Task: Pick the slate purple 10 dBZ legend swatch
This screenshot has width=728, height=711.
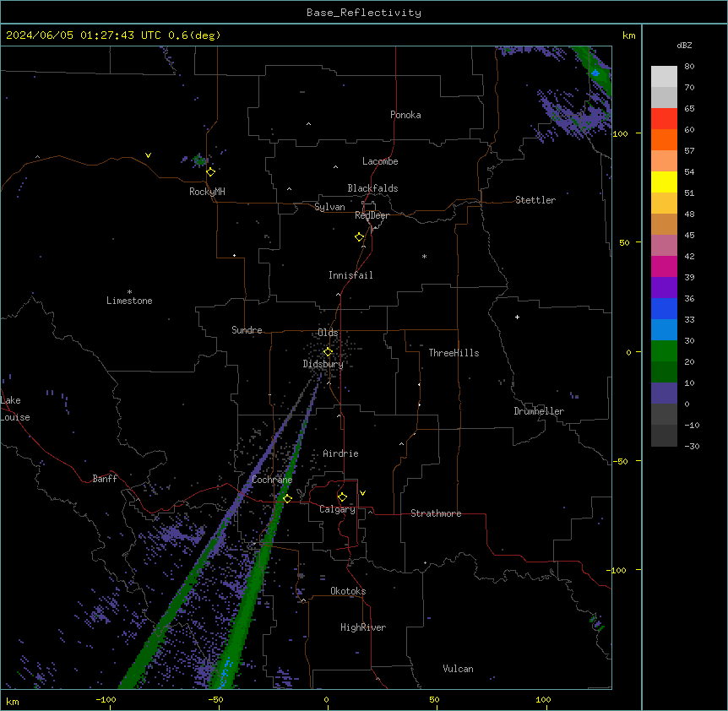Action: (x=664, y=393)
